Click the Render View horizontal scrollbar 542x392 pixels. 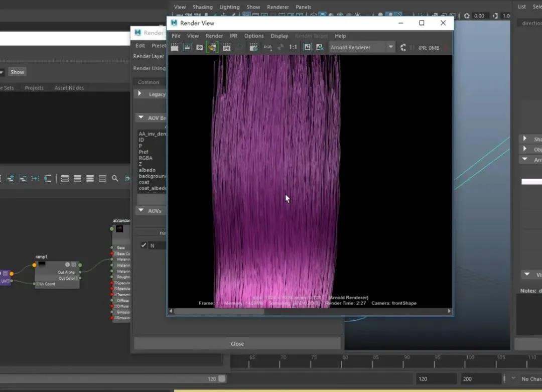point(219,311)
